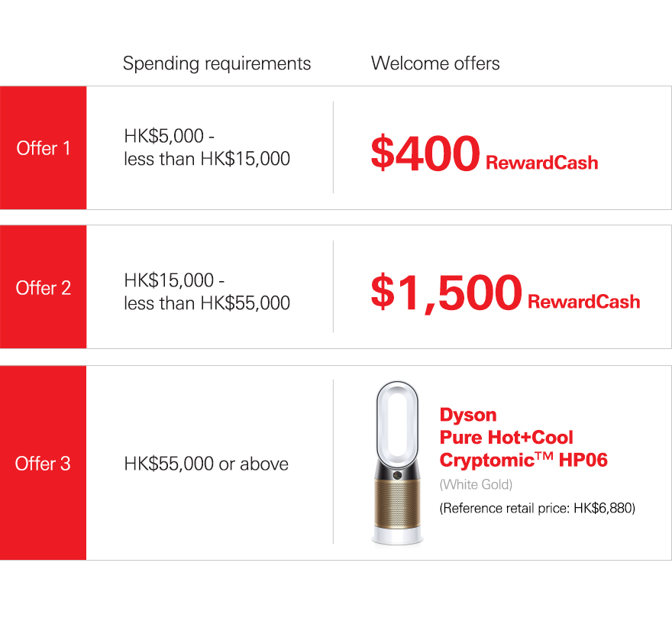Click the gold filter base of Dyson fan
The width and height of the screenshot is (672, 637).
[x=397, y=503]
